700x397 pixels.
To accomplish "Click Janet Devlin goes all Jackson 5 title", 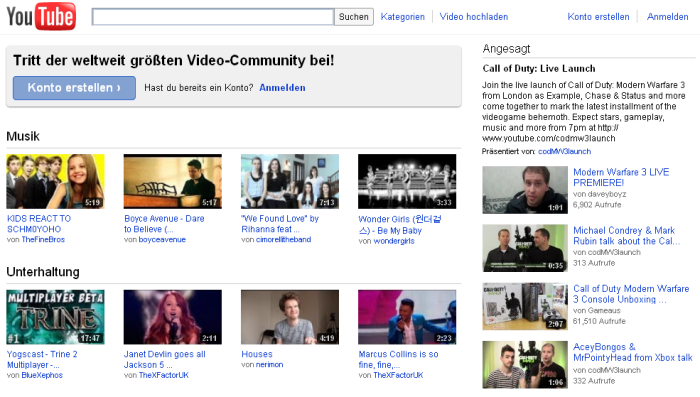I will [x=165, y=359].
